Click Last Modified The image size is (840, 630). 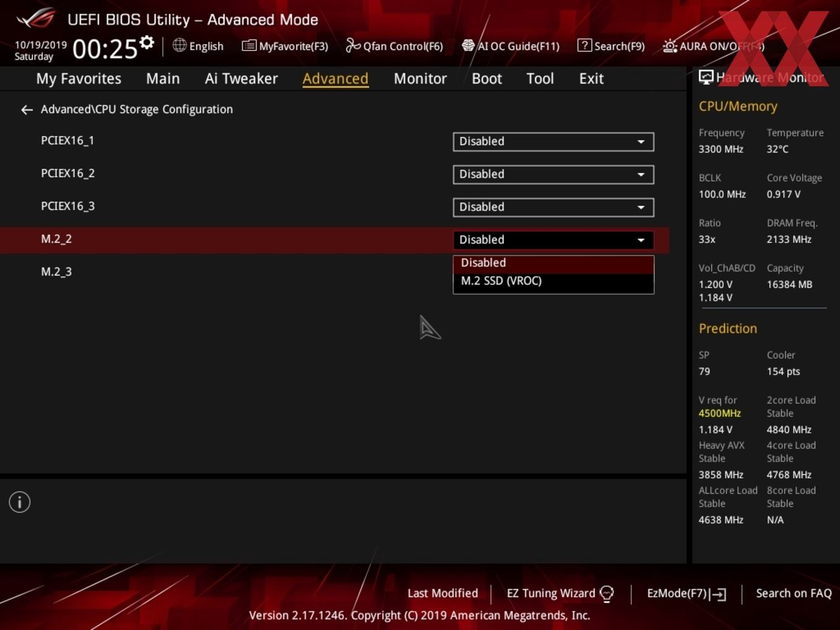443,594
